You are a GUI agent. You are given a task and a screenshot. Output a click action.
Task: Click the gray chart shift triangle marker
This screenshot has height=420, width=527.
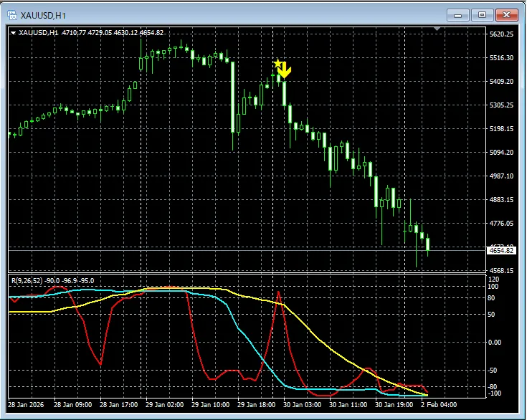pyautogui.click(x=437, y=29)
